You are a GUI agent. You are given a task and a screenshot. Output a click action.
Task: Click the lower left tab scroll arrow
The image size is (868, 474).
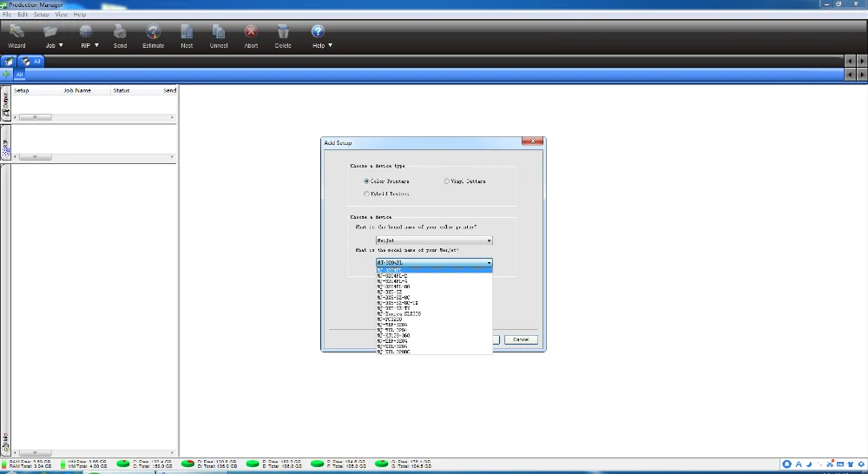click(851, 74)
